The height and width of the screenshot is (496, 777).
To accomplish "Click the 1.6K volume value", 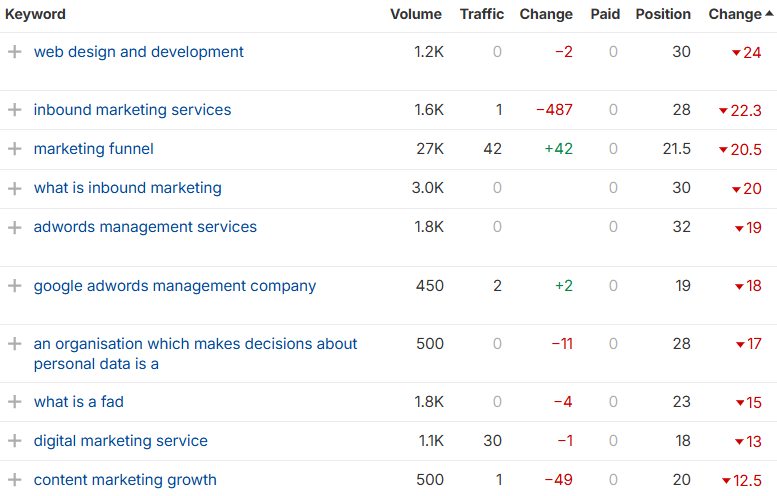I will point(429,110).
